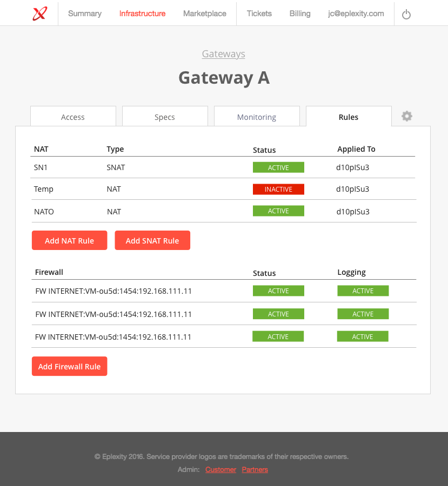Select the Rules tab
This screenshot has width=448, height=486.
tap(349, 116)
